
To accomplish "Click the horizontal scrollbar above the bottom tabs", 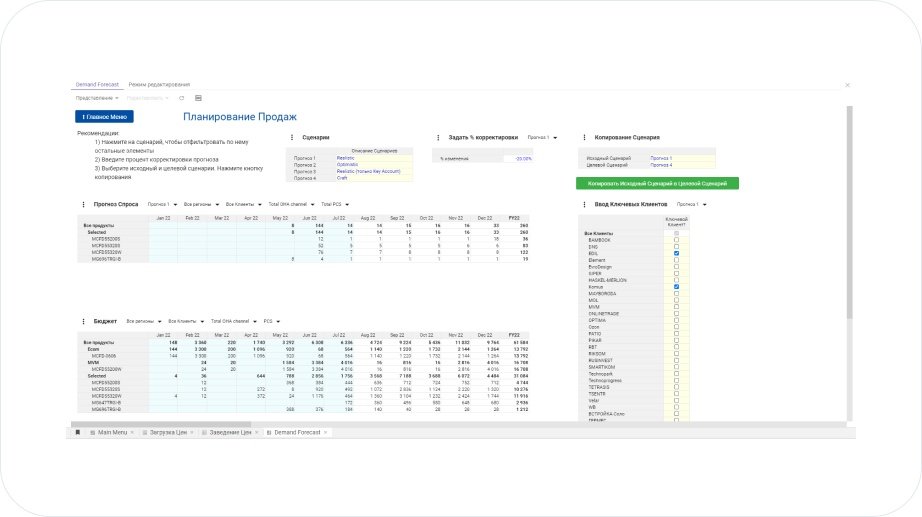I will [161, 424].
